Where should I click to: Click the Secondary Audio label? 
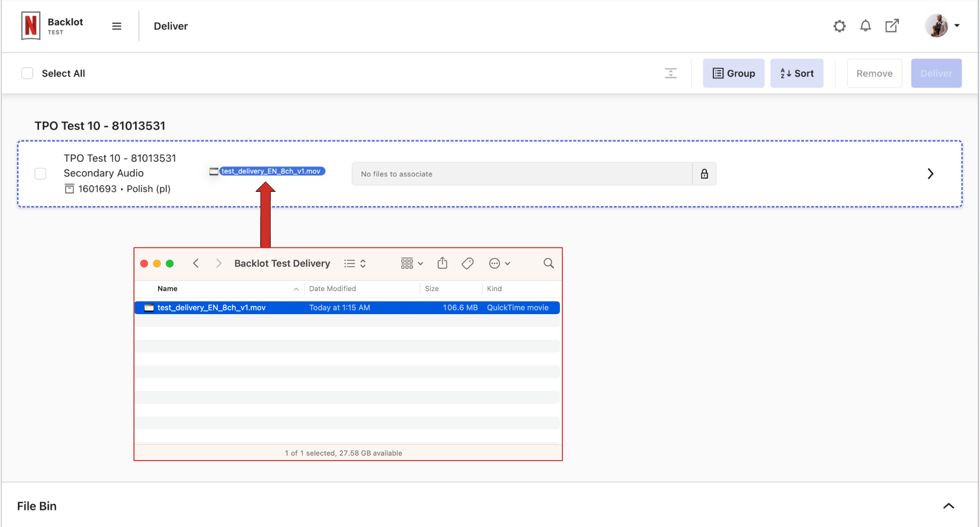[103, 173]
